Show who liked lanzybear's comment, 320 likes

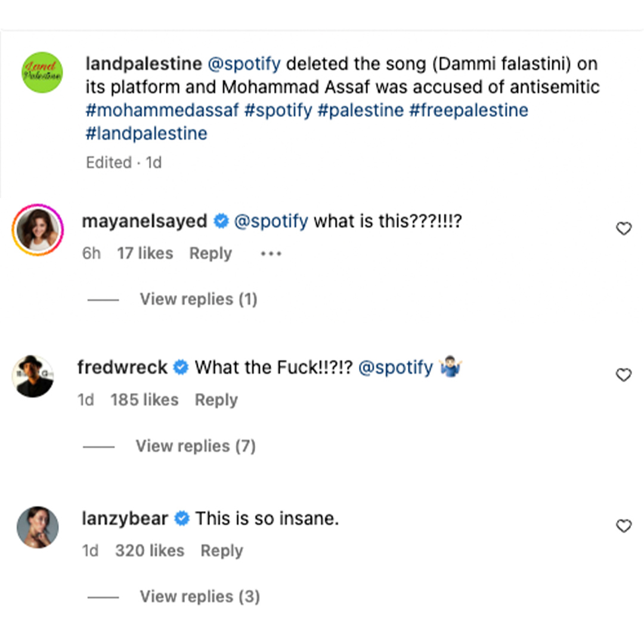pos(150,550)
